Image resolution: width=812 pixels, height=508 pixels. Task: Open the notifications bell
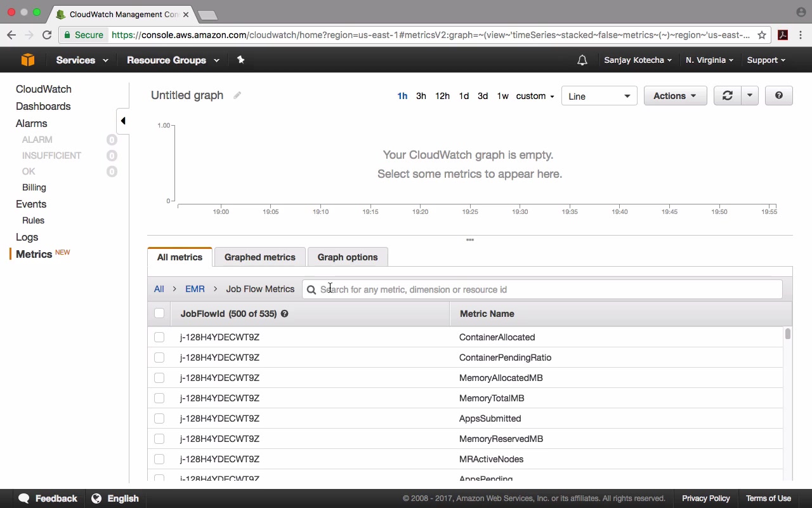coord(582,60)
